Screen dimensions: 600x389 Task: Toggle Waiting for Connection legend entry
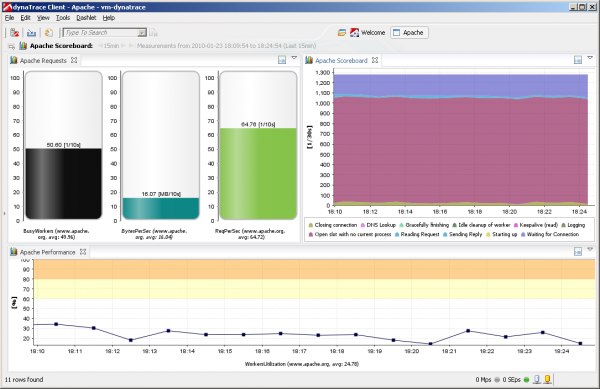(x=550, y=234)
